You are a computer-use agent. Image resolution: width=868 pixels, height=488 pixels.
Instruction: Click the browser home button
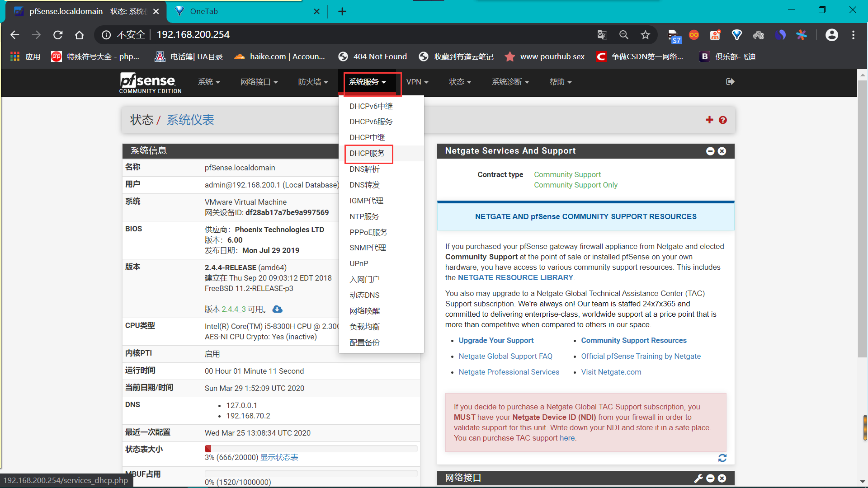pos(80,35)
